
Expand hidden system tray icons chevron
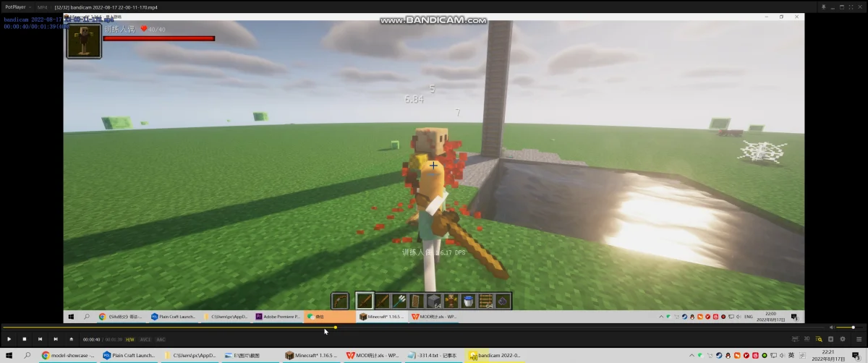[693, 355]
